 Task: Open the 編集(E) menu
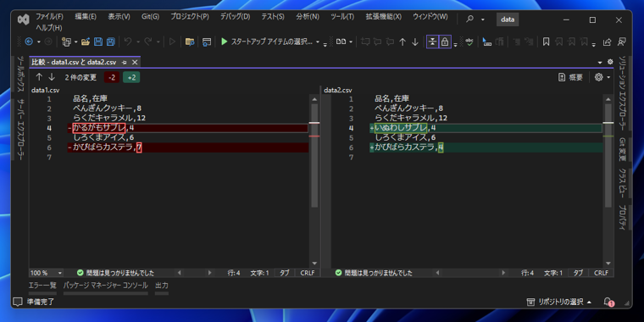86,17
